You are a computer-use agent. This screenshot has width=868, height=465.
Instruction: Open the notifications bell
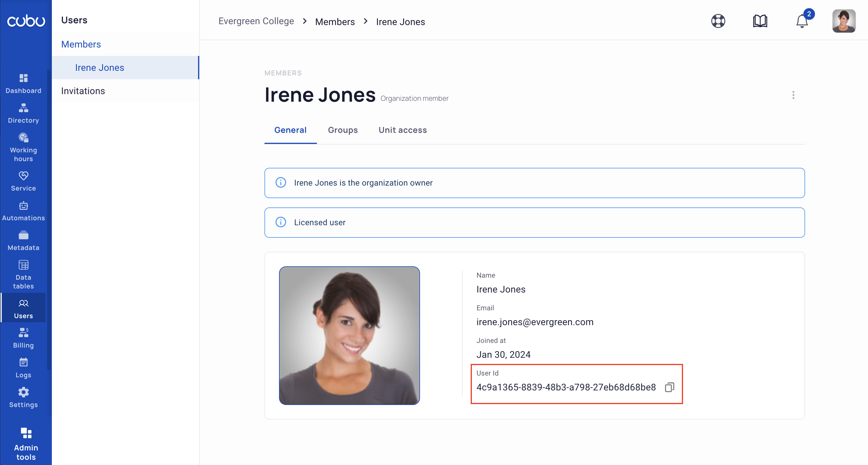(802, 22)
